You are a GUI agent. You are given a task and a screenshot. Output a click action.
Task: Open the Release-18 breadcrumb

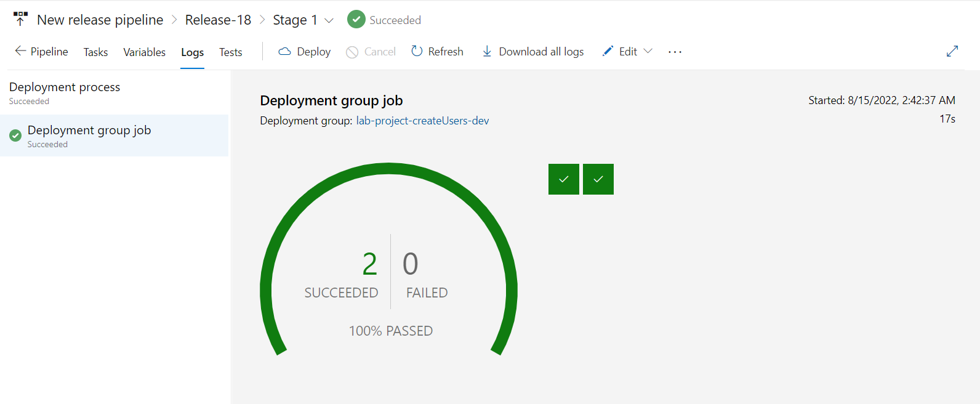[x=218, y=20]
